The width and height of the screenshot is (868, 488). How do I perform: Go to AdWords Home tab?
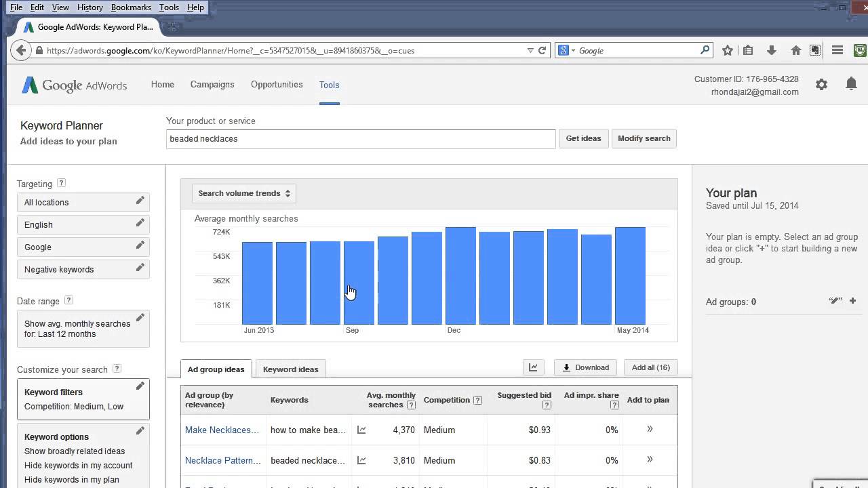click(163, 85)
